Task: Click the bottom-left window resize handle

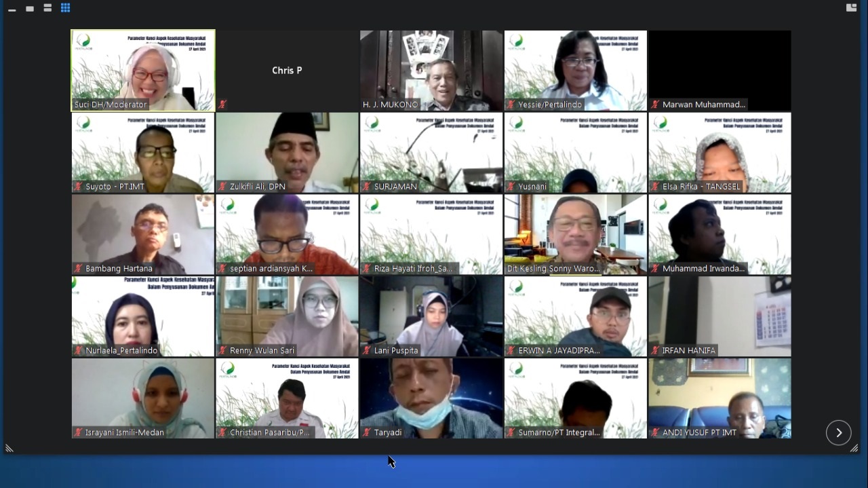Action: (x=9, y=448)
